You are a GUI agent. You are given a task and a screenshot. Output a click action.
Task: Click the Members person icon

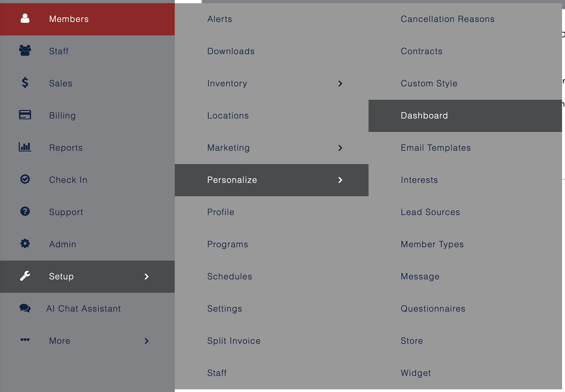click(x=25, y=19)
